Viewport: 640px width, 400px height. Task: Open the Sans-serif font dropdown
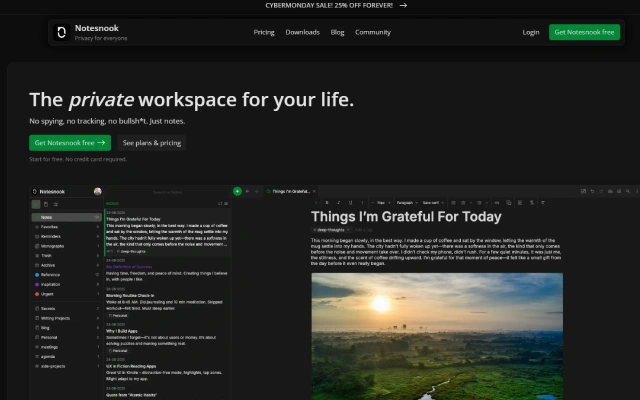click(433, 202)
